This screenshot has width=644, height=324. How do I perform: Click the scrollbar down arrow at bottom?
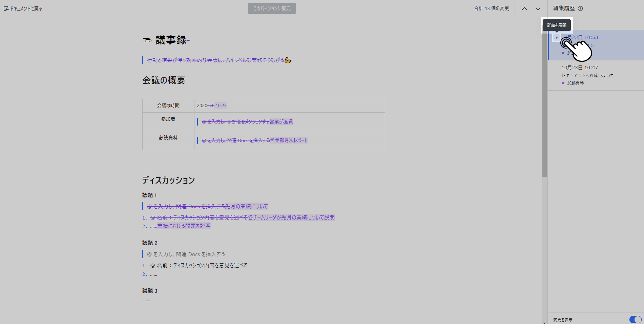tap(544, 322)
